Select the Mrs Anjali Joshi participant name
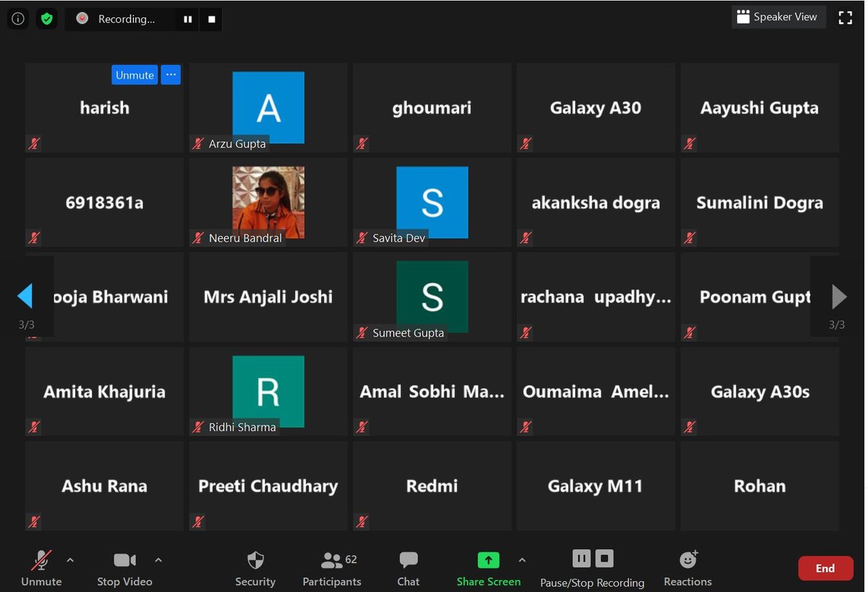 [x=268, y=297]
